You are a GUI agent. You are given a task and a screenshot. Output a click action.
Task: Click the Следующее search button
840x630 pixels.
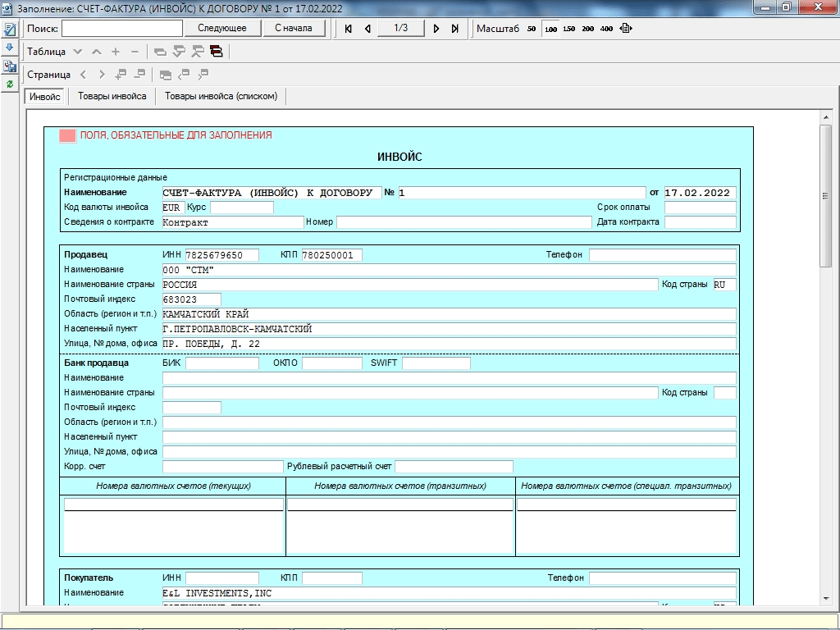(x=222, y=28)
